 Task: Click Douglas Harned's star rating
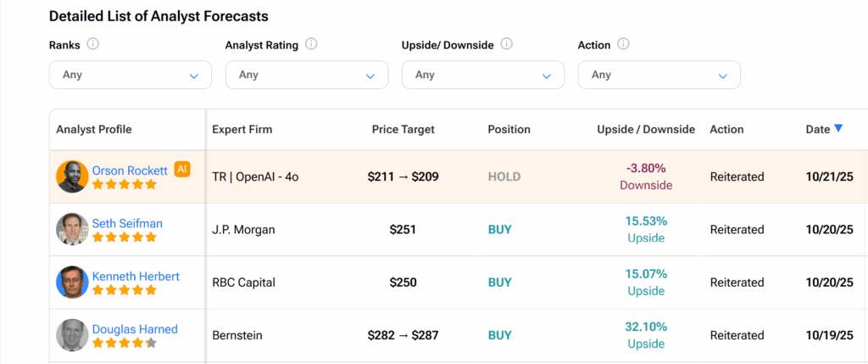pos(125,344)
